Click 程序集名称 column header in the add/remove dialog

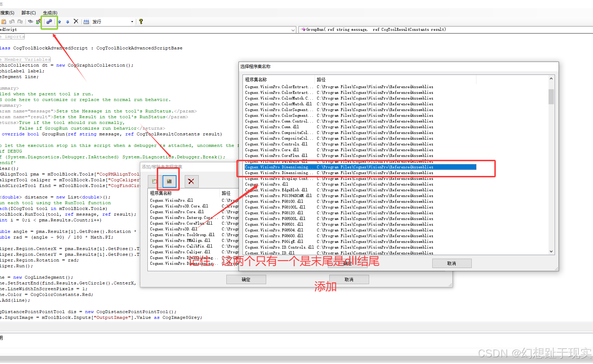[x=184, y=193]
